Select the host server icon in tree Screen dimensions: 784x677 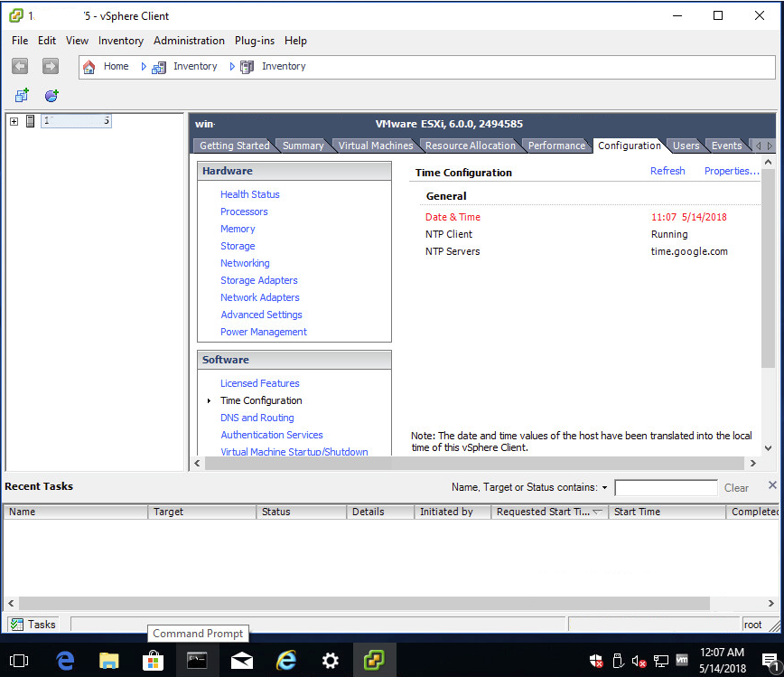(31, 120)
